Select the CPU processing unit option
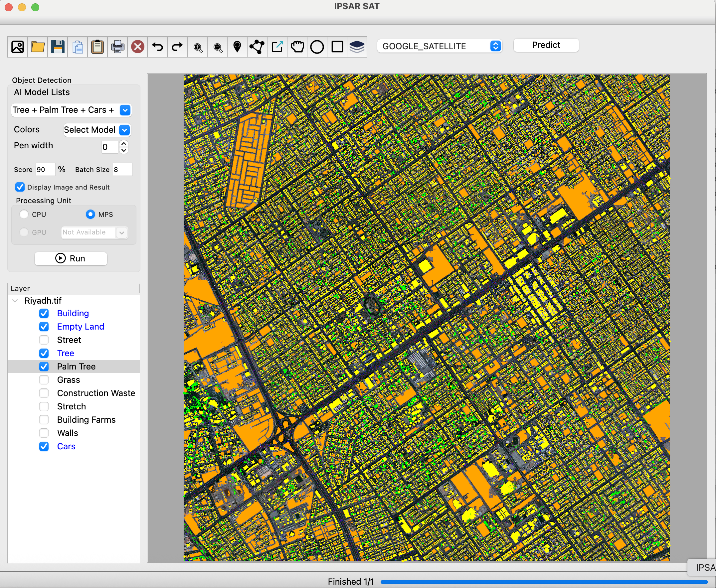The image size is (716, 588). click(24, 214)
